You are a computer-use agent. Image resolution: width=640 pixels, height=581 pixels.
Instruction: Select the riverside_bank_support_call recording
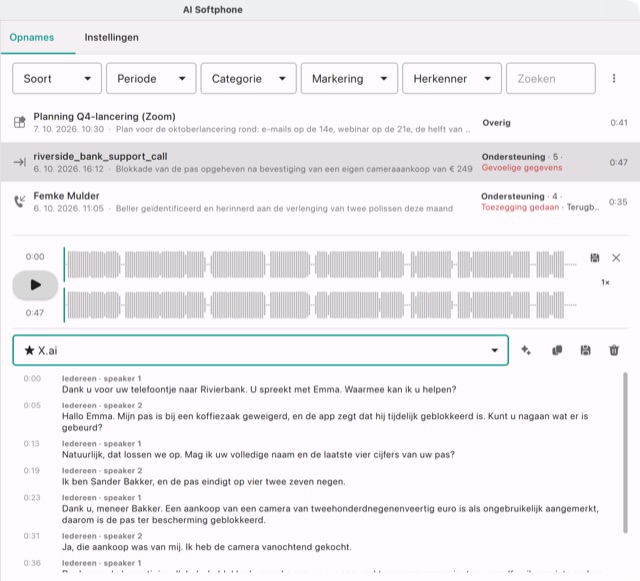pos(320,162)
